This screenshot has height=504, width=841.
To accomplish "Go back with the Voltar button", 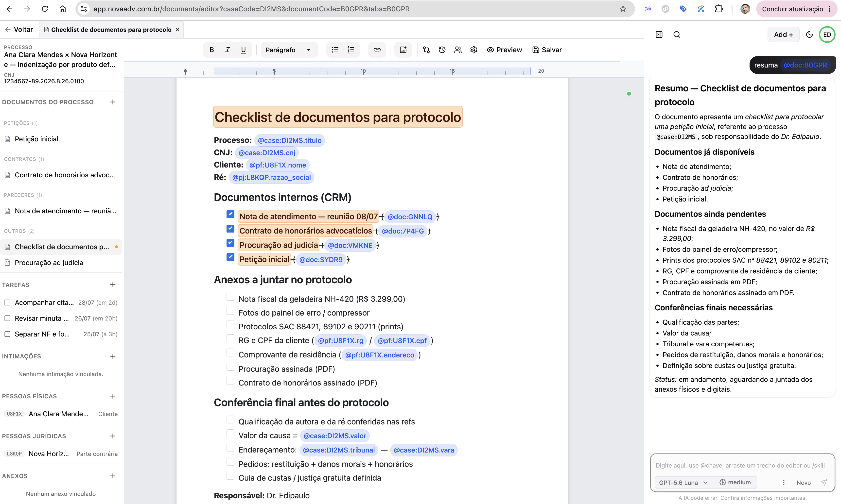I will pos(19,30).
